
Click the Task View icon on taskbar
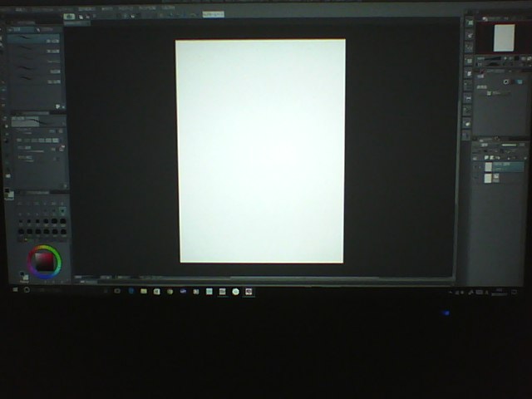click(117, 291)
